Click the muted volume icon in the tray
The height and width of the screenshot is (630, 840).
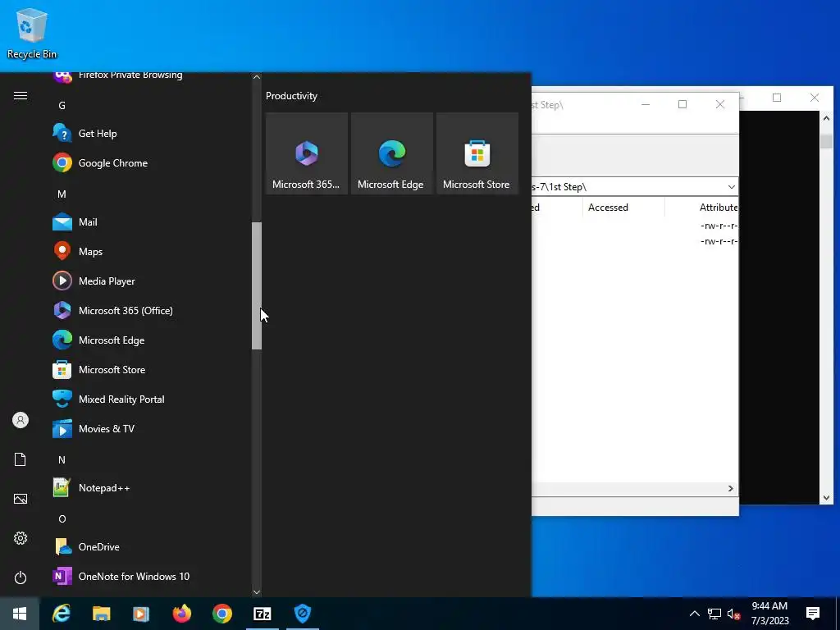point(733,614)
